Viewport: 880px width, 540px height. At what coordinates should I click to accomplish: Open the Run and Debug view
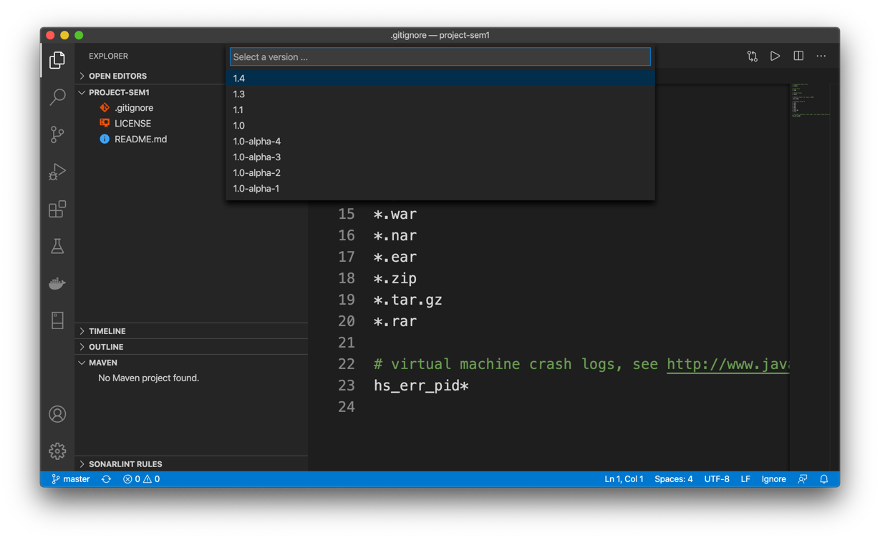click(x=57, y=171)
